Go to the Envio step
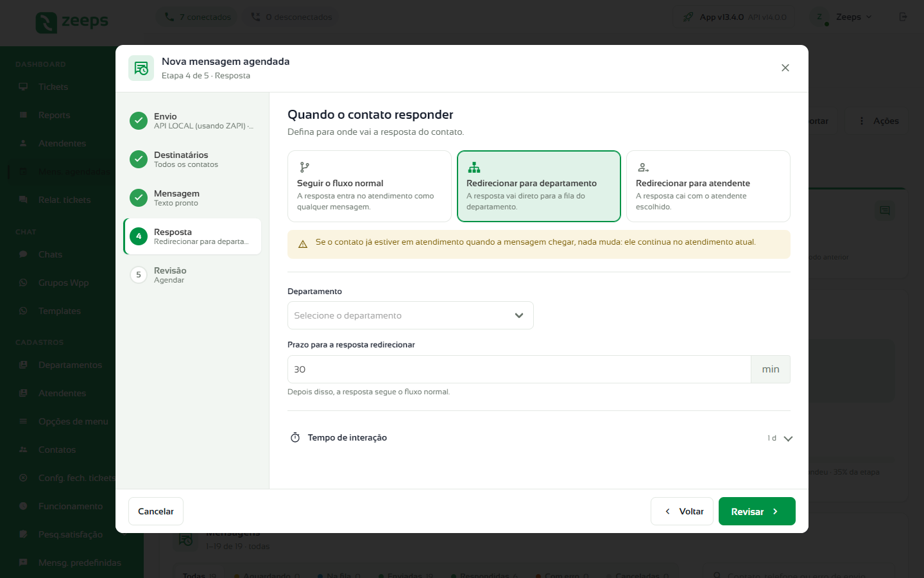This screenshot has width=924, height=578. (x=193, y=121)
